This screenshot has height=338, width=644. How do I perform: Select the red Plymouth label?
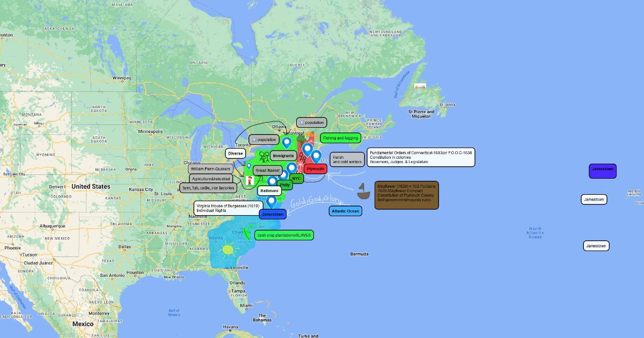click(316, 168)
